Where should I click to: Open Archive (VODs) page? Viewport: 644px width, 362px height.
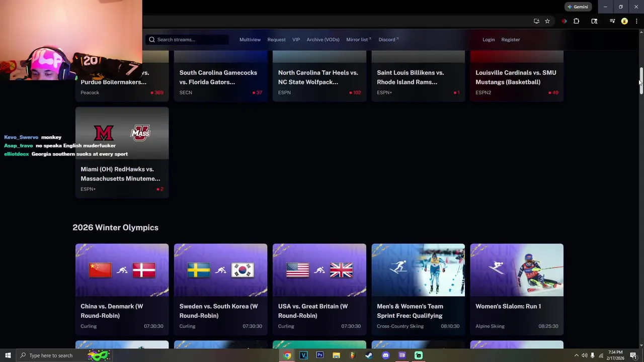(x=323, y=40)
